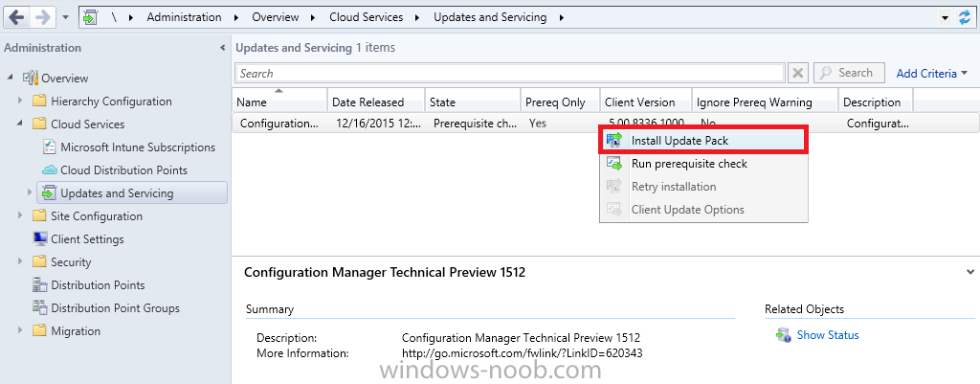Select Overview in the breadcrumb
This screenshot has width=980, height=384.
point(276,17)
